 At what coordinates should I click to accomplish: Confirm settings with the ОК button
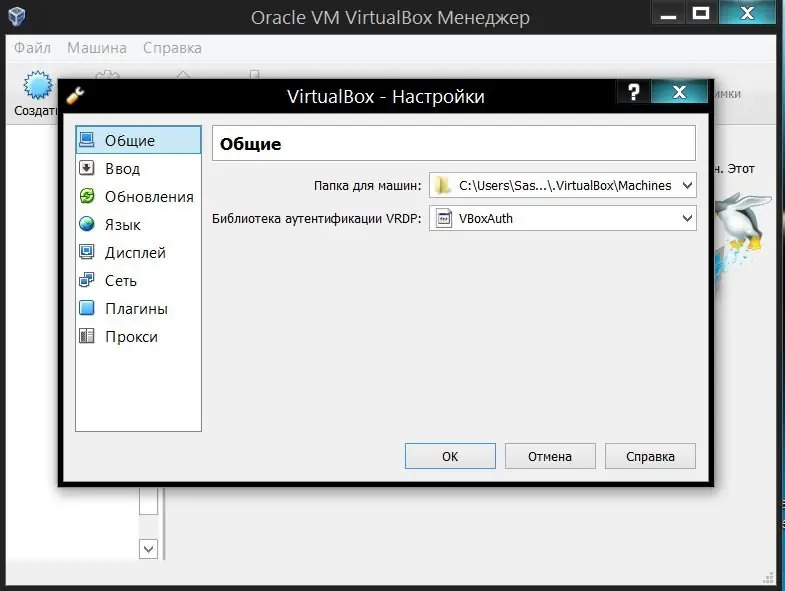pyautogui.click(x=450, y=456)
